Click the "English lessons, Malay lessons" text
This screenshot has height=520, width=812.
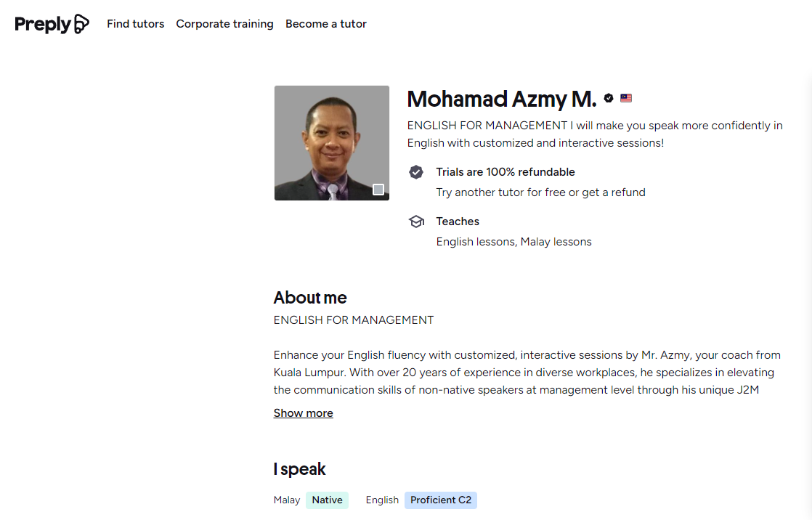pyautogui.click(x=513, y=242)
